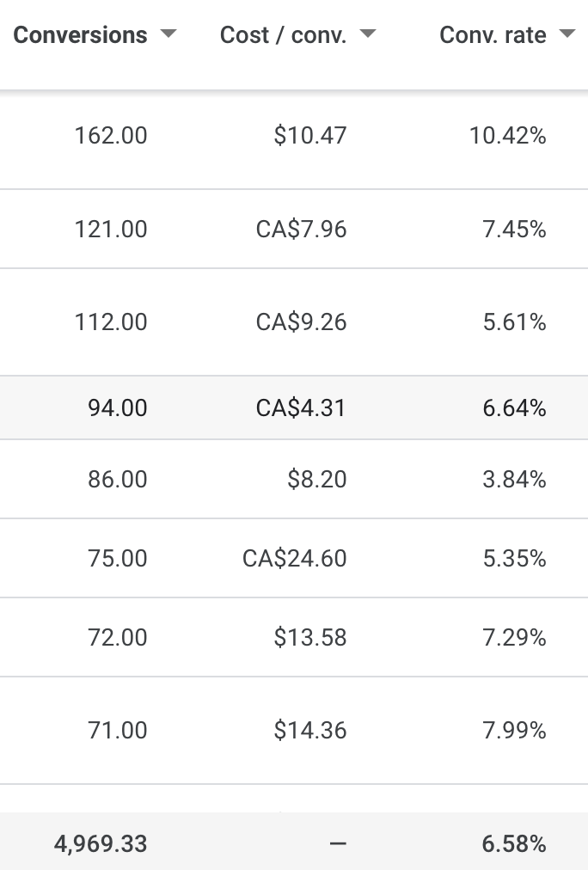Select the CA$4.31 cost cell
The width and height of the screenshot is (588, 870).
[x=301, y=407]
